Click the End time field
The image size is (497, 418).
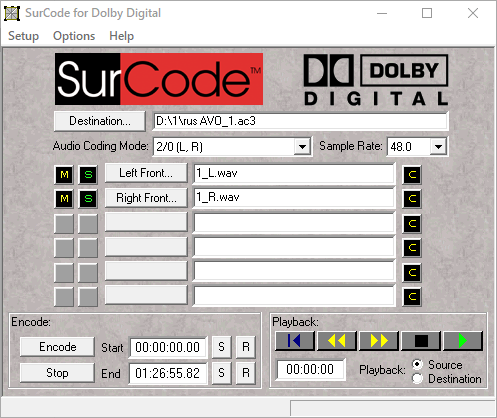click(168, 373)
